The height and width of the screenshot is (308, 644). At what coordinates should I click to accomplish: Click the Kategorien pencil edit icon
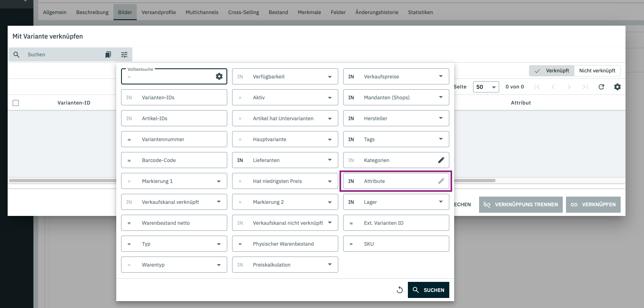click(441, 160)
